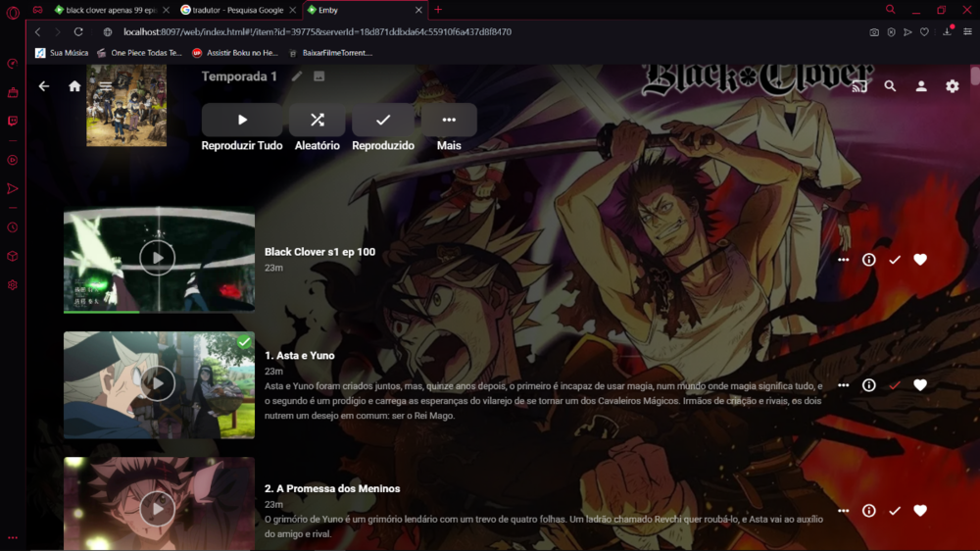Play Black Clover s1 ep 100 from its thumbnail

[157, 258]
